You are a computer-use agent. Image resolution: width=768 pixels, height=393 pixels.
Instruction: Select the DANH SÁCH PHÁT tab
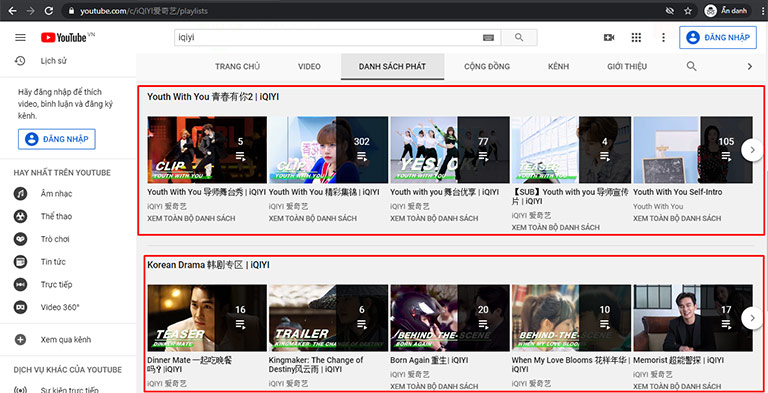(x=392, y=67)
